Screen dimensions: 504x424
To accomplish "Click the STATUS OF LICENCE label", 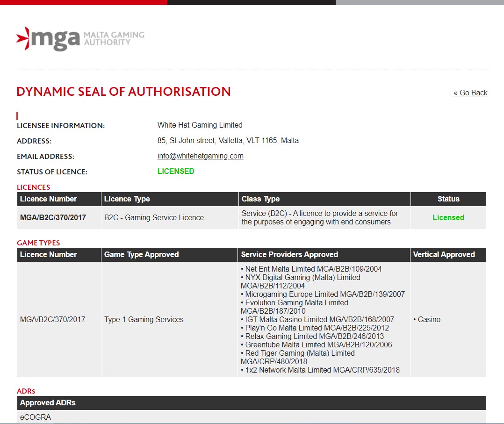I will 52,172.
